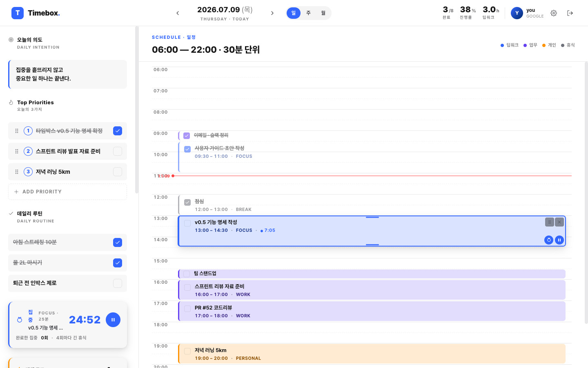Click drag handle of 스프린트 리뷰 발표 자료 준비 priority
588x368 pixels.
tap(17, 151)
